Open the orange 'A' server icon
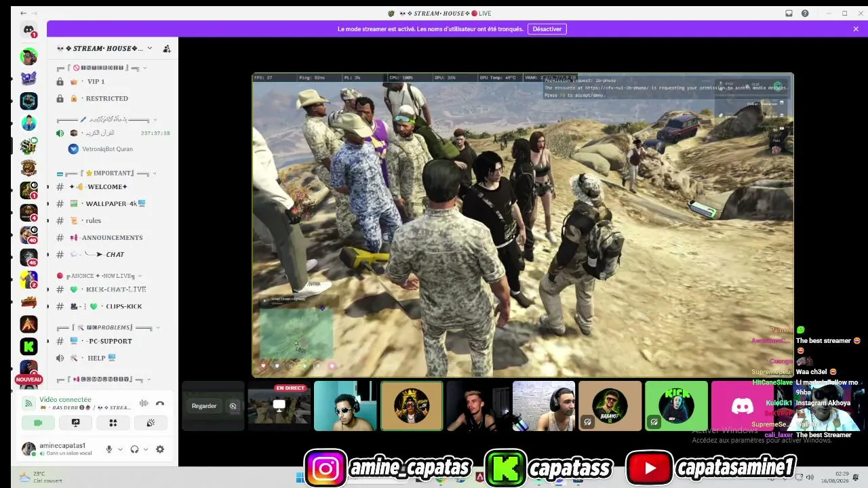This screenshot has width=868, height=488. pos(28,325)
